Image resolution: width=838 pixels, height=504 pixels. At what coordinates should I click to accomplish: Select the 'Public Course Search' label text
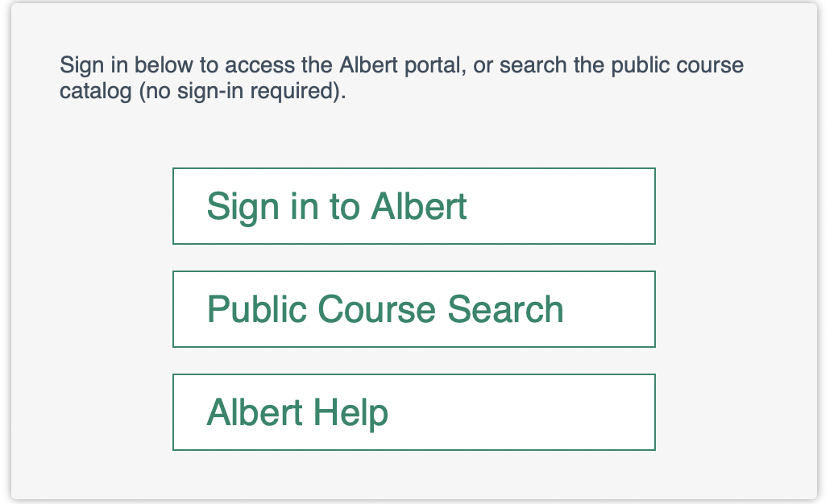coord(385,309)
